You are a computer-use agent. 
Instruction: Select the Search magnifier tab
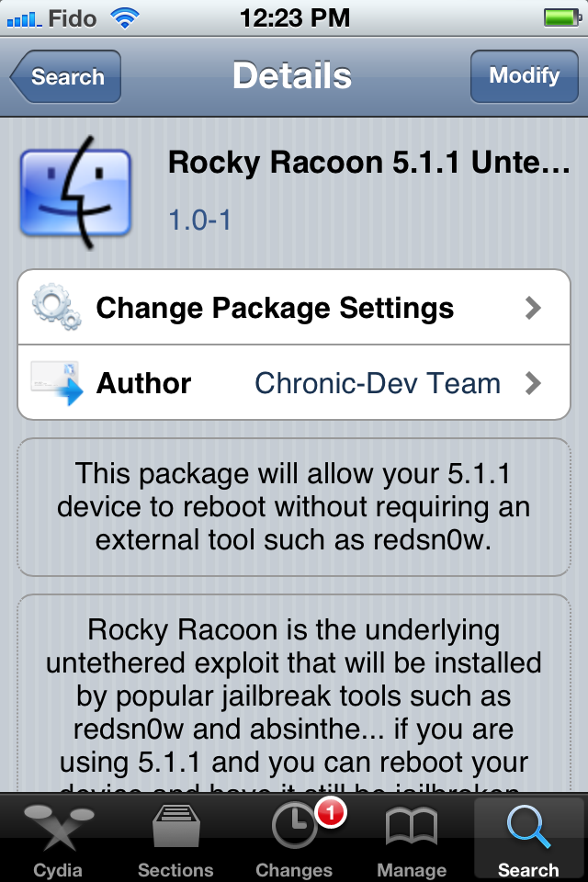pos(528,839)
